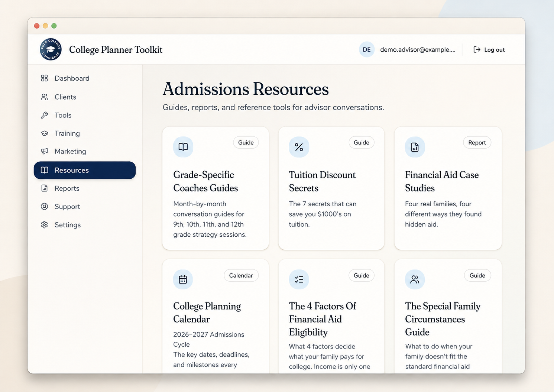Screen dimensions: 554x392
Task: Click the Resources open book sidebar icon
Action: pyautogui.click(x=45, y=170)
